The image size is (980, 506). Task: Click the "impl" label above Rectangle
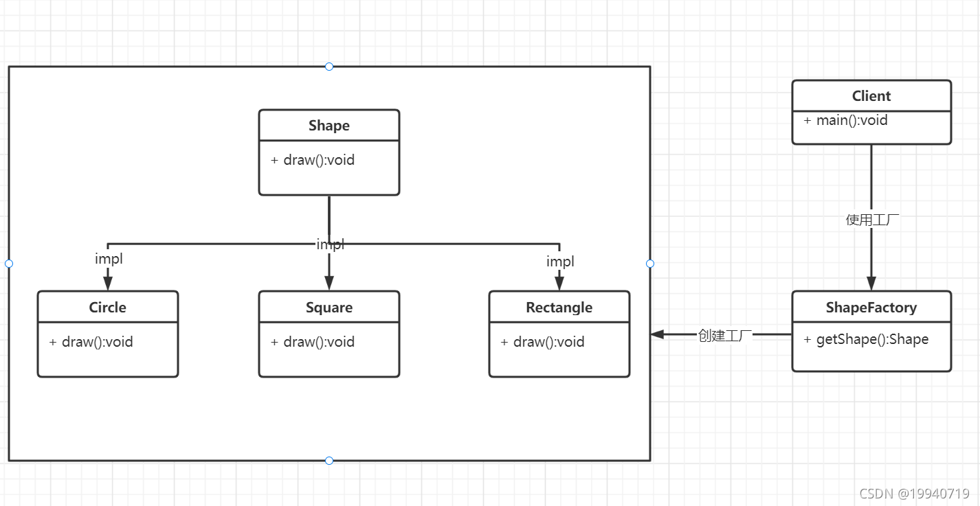(x=560, y=262)
